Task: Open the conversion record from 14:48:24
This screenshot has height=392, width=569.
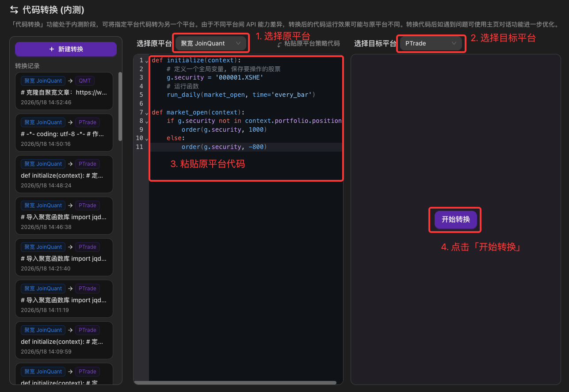Action: [64, 174]
